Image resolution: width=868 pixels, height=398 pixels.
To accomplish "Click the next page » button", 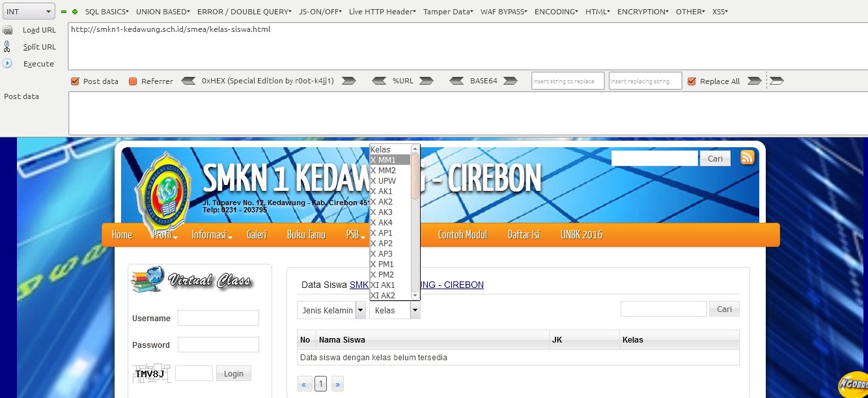I will click(x=337, y=384).
